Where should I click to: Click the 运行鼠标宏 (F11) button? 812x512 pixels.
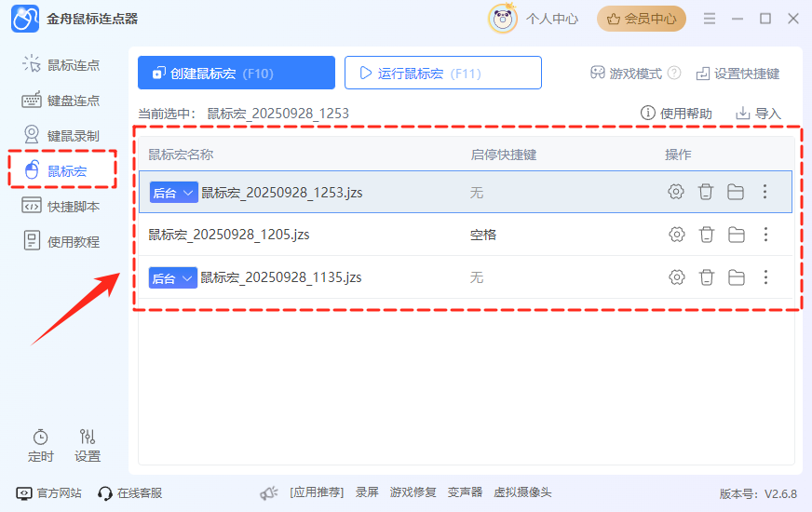[x=442, y=73]
